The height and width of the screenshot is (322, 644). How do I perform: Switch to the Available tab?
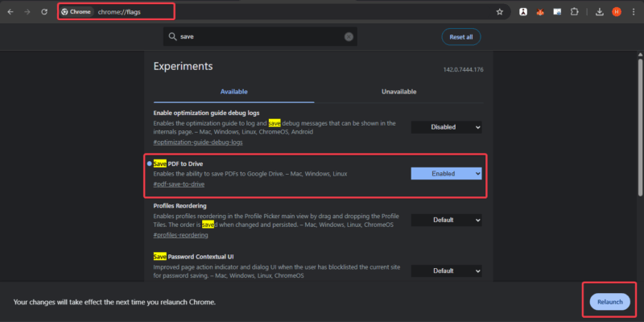[x=233, y=92]
